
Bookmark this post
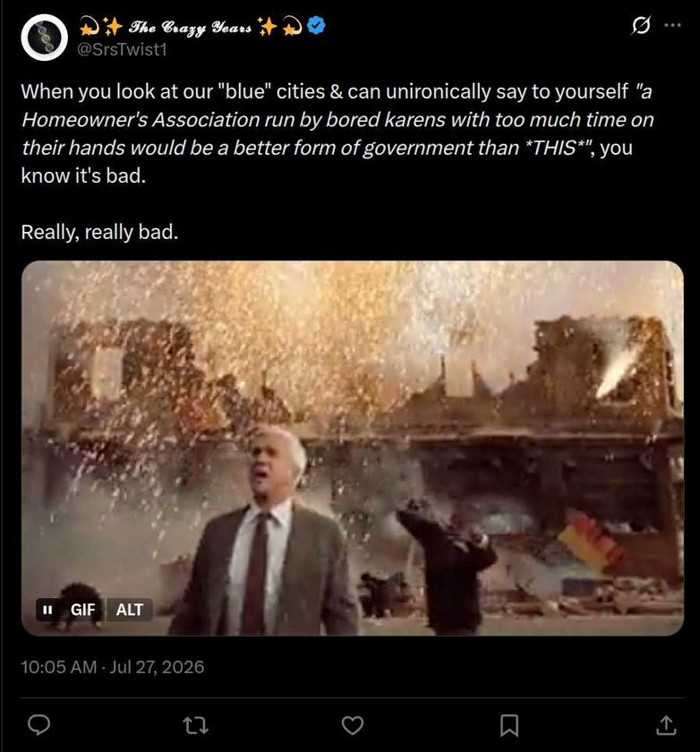click(509, 725)
